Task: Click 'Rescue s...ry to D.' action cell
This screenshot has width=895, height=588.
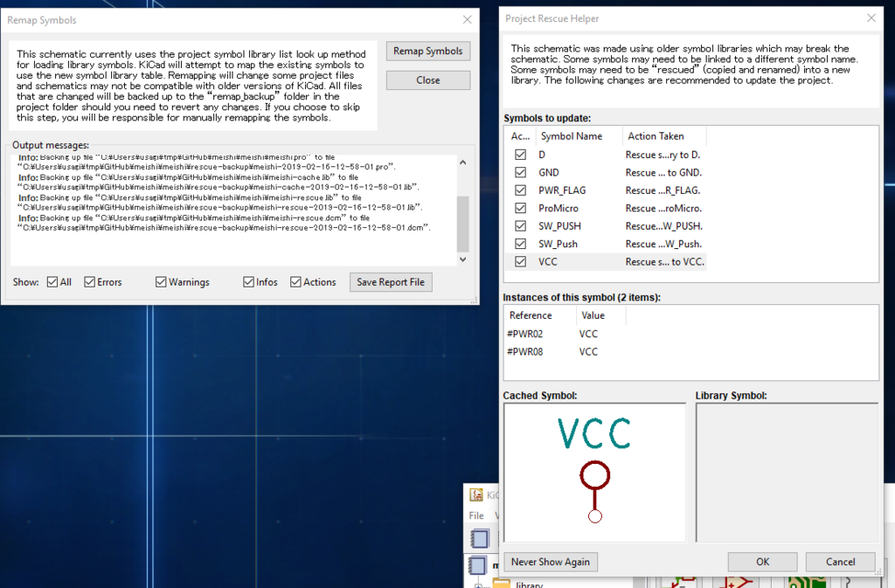Action: coord(663,155)
